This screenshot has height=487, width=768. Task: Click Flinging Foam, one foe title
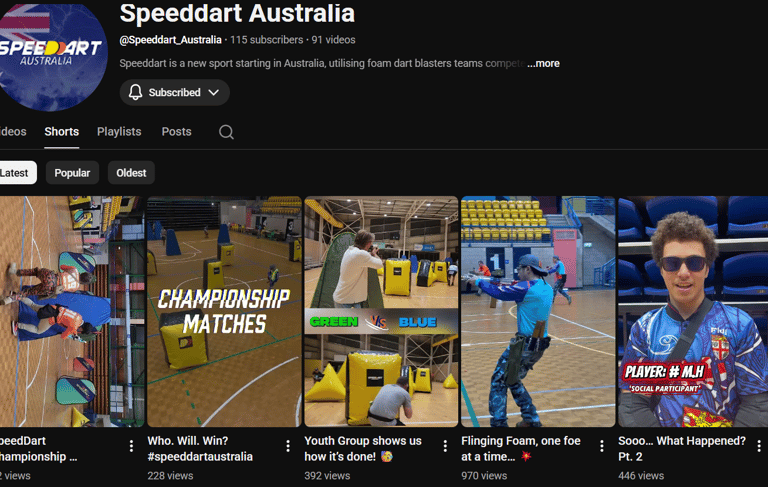coord(521,448)
